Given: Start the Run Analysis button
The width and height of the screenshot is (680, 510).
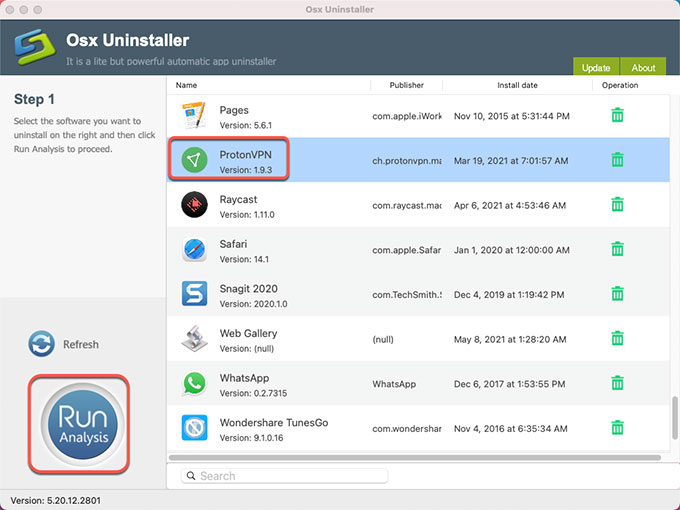Looking at the screenshot, I should click(x=82, y=424).
